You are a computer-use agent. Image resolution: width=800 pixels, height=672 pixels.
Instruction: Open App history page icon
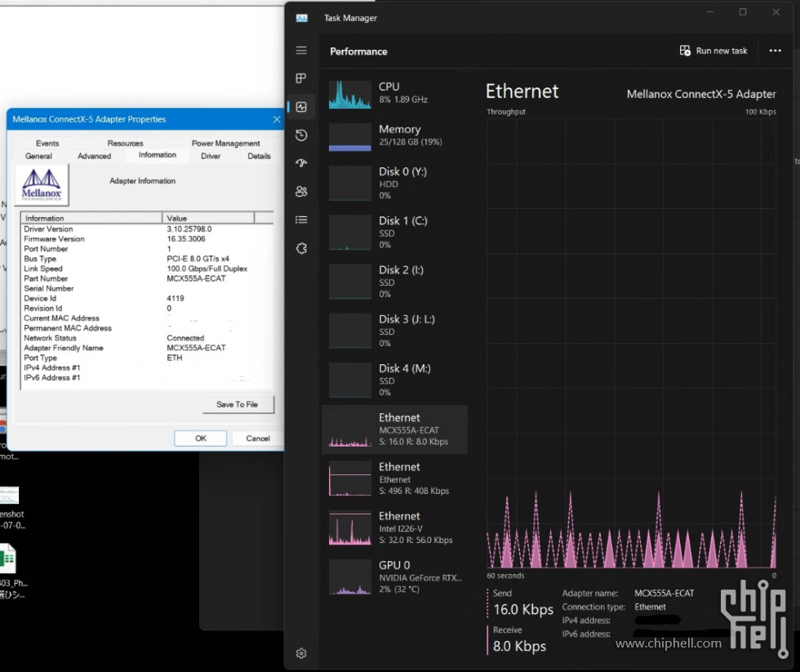click(x=301, y=136)
